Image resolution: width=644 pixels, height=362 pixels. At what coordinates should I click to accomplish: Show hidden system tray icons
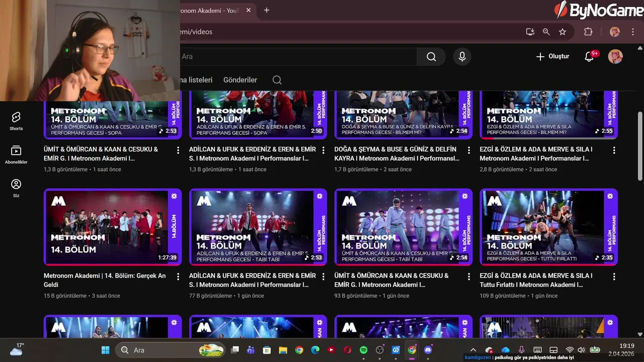[473, 350]
